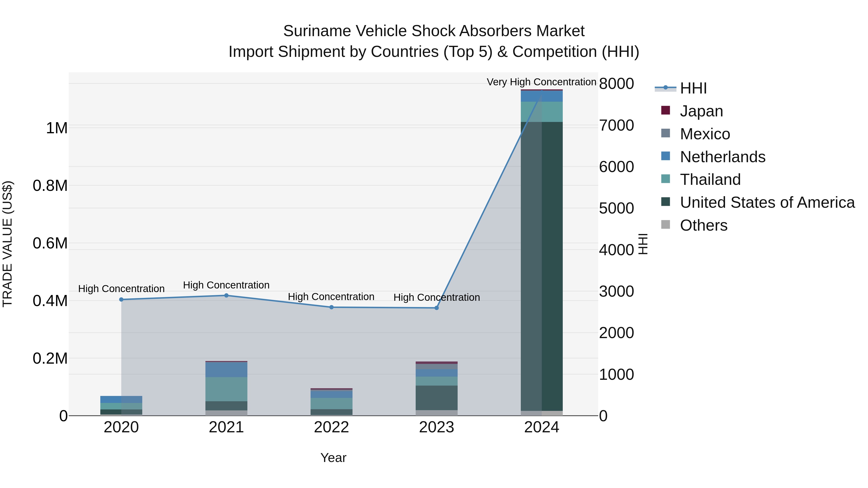Click the 2024 United States bar segment

(542, 266)
